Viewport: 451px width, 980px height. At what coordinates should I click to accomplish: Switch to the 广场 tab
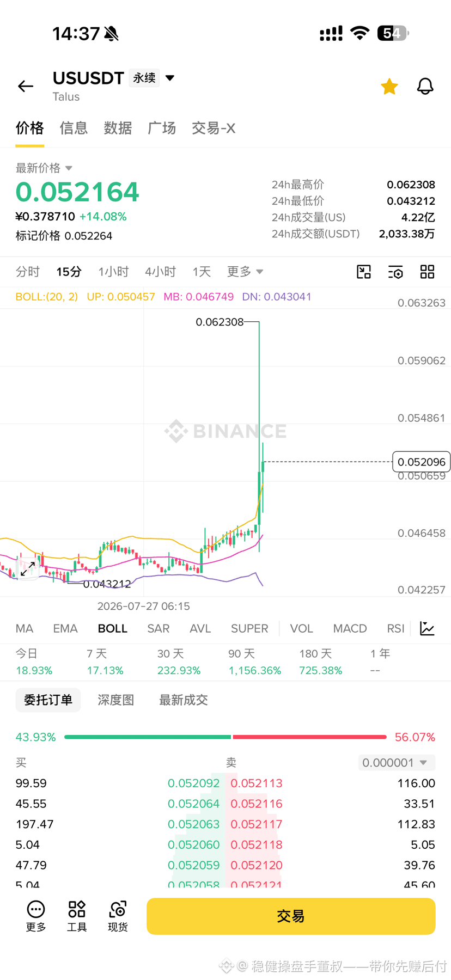pyautogui.click(x=162, y=128)
